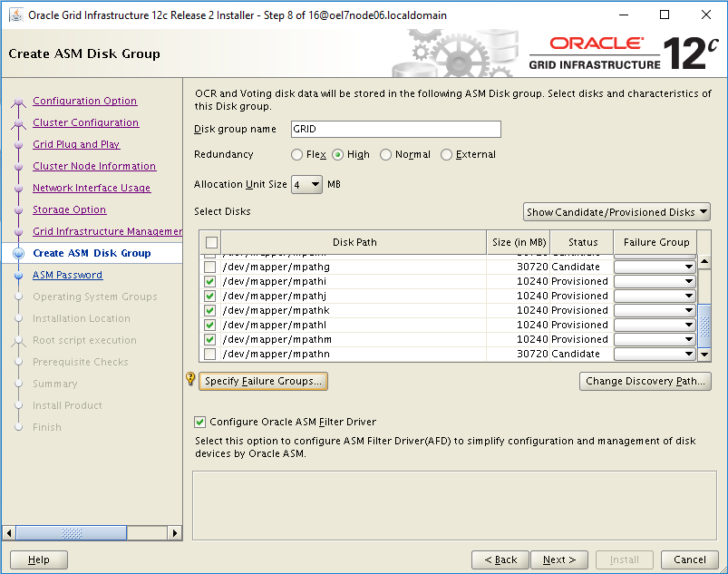
Task: Click the Configuration Option step marker icon
Action: [x=18, y=102]
